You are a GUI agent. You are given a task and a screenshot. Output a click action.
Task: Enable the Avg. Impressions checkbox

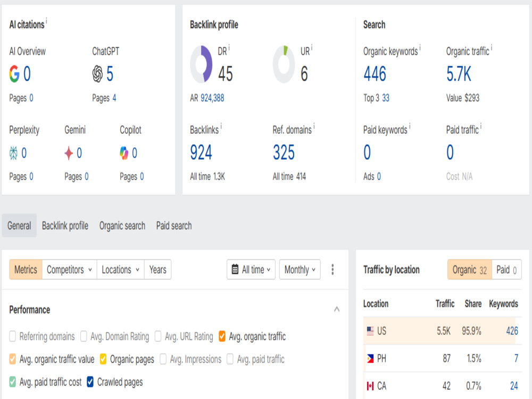click(163, 359)
